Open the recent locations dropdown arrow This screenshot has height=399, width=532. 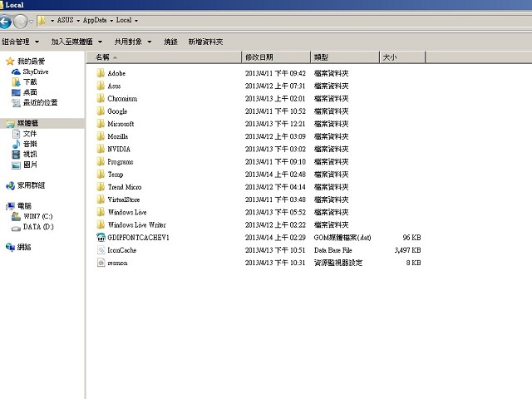(32, 22)
